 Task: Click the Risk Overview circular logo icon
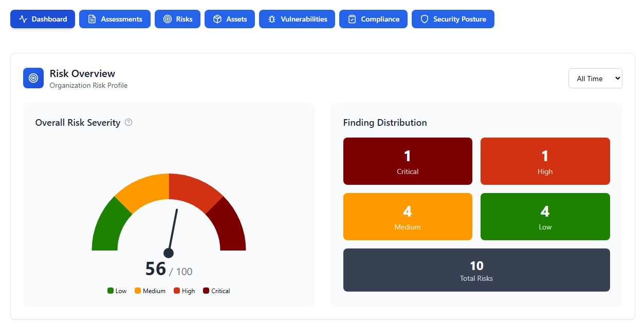tap(33, 78)
